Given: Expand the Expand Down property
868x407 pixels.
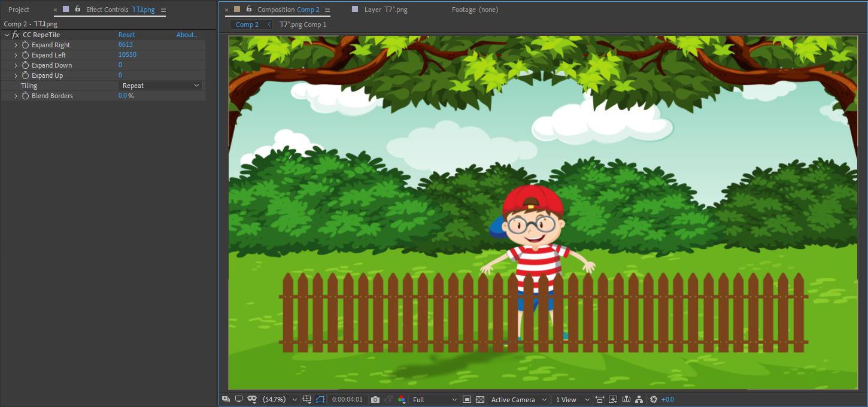Looking at the screenshot, I should coord(16,65).
